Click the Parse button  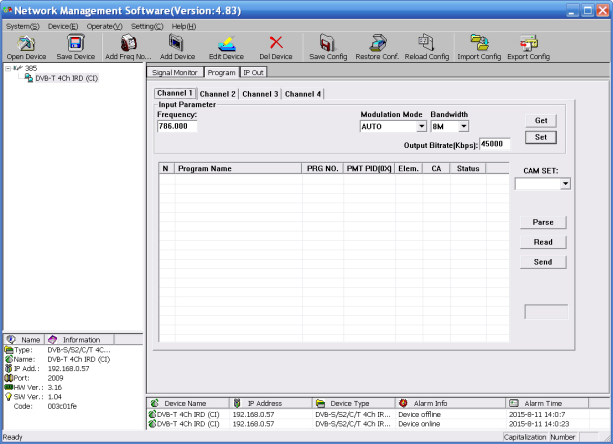pos(543,222)
